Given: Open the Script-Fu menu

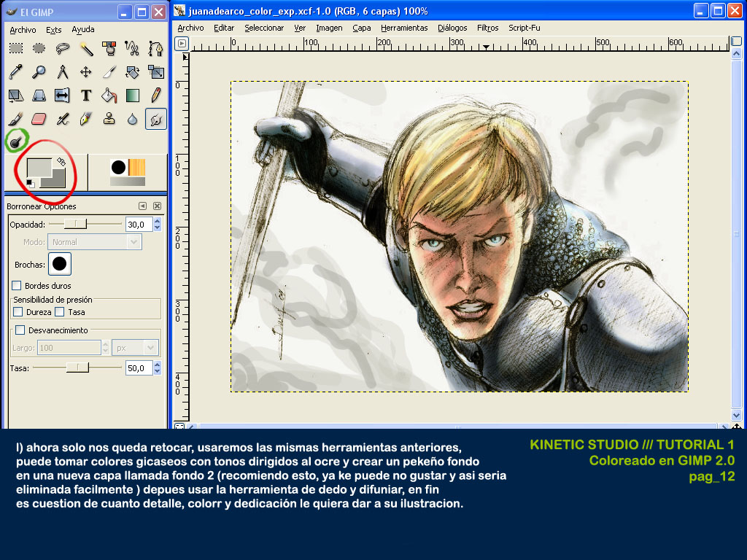Looking at the screenshot, I should pos(525,28).
